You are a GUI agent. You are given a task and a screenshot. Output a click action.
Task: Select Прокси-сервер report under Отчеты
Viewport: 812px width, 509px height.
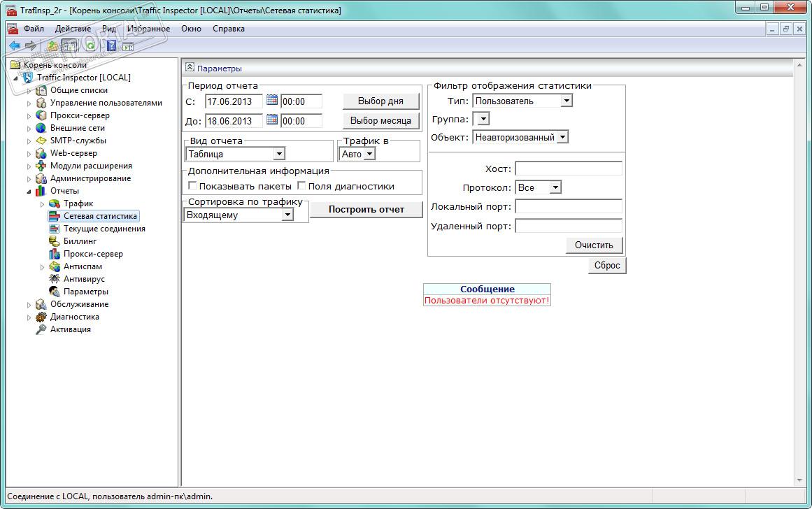tap(93, 254)
